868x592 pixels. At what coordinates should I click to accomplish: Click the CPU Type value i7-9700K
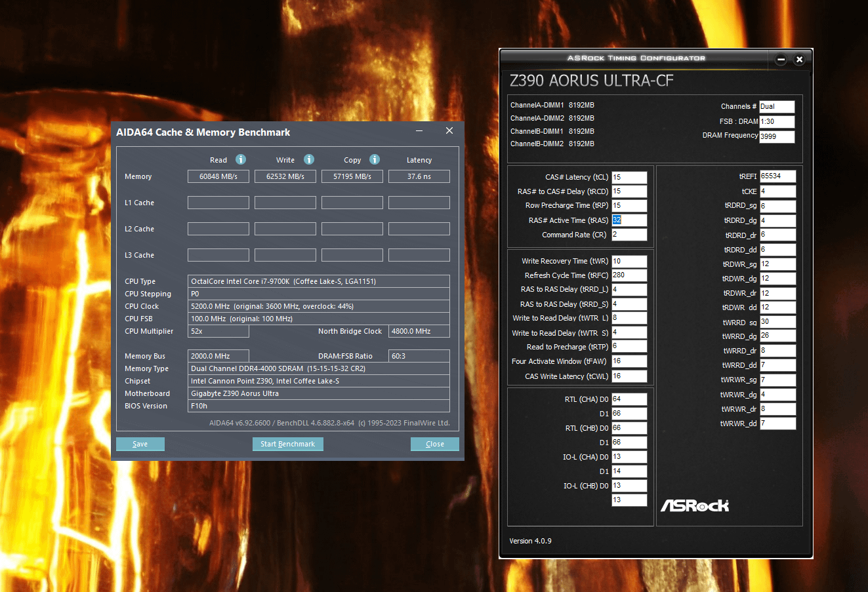319,281
